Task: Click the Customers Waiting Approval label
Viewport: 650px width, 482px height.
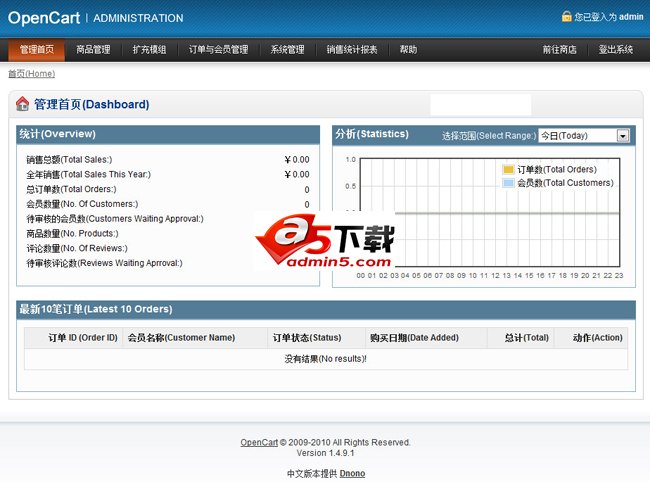Action: pyautogui.click(x=115, y=219)
